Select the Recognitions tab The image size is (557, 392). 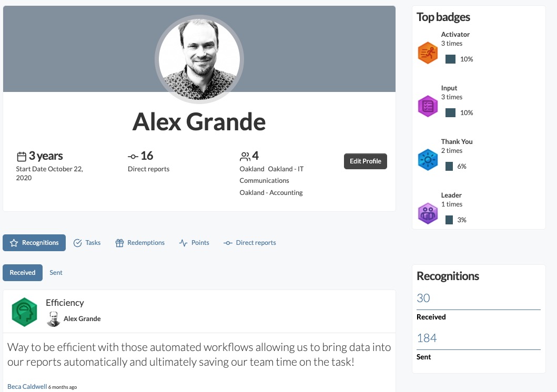tap(34, 243)
